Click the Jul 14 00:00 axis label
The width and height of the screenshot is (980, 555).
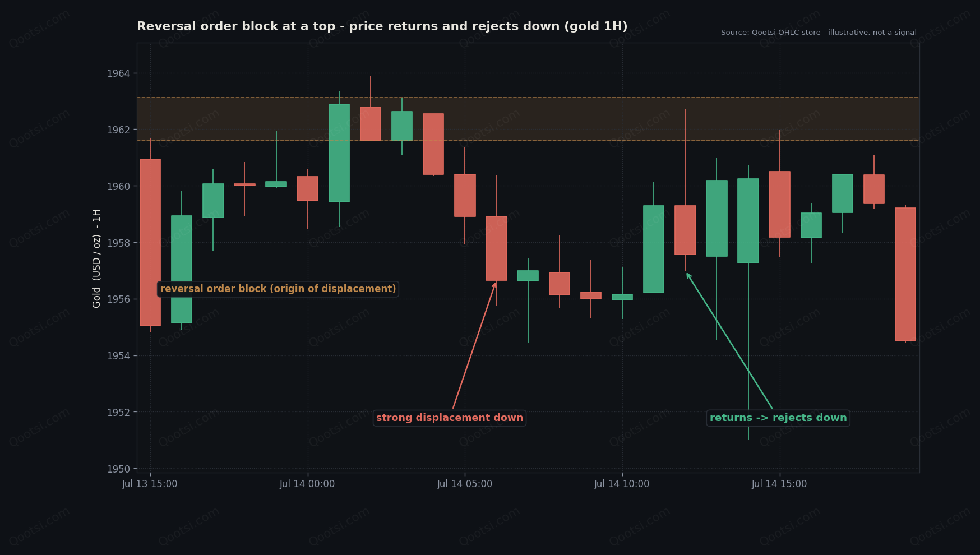307,484
